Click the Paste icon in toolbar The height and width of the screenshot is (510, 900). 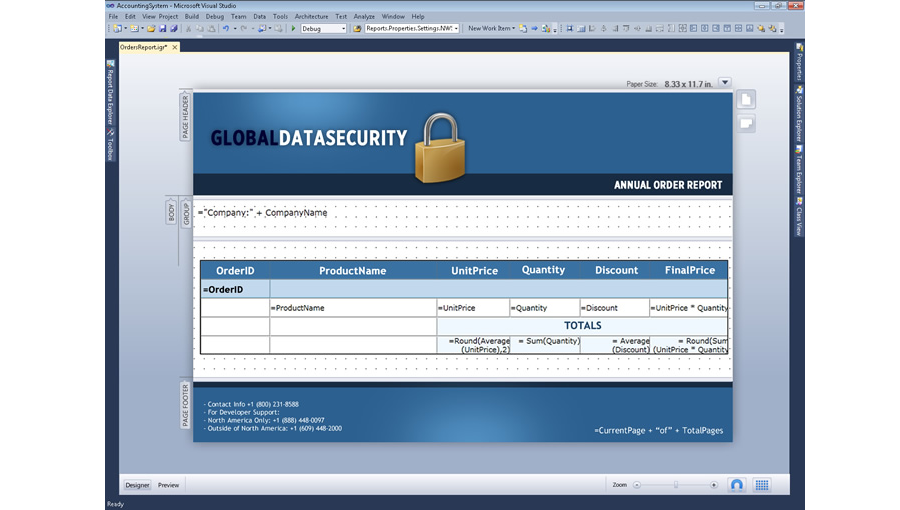(x=211, y=28)
